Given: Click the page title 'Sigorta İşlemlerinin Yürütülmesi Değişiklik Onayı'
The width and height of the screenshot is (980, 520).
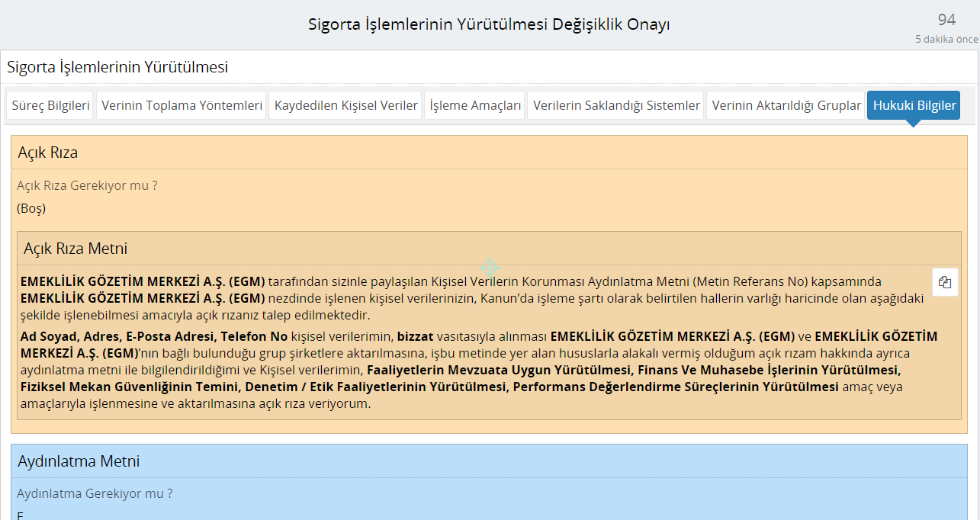Looking at the screenshot, I should tap(489, 24).
